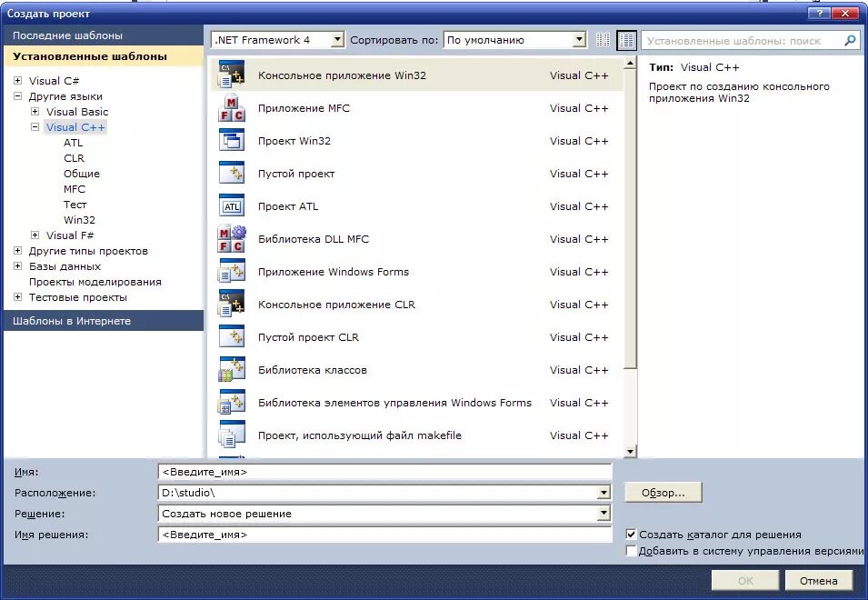Image resolution: width=868 pixels, height=600 pixels.
Task: Uncheck Создать каталог для решения
Action: coord(630,535)
